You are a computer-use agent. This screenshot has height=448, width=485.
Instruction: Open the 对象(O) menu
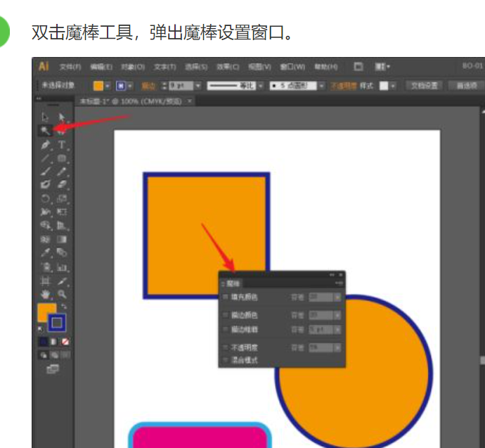tap(133, 67)
